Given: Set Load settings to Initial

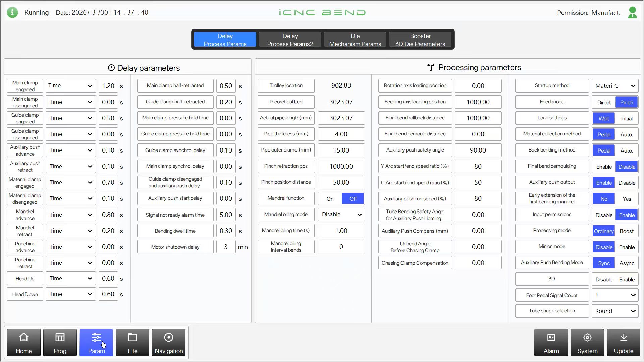Looking at the screenshot, I should point(627,118).
